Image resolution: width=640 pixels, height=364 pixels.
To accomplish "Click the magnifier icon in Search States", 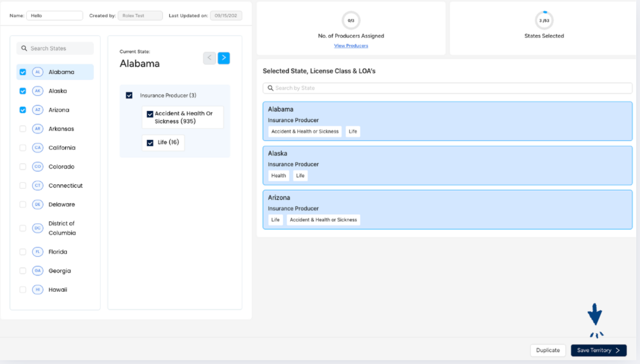I will 24,48.
